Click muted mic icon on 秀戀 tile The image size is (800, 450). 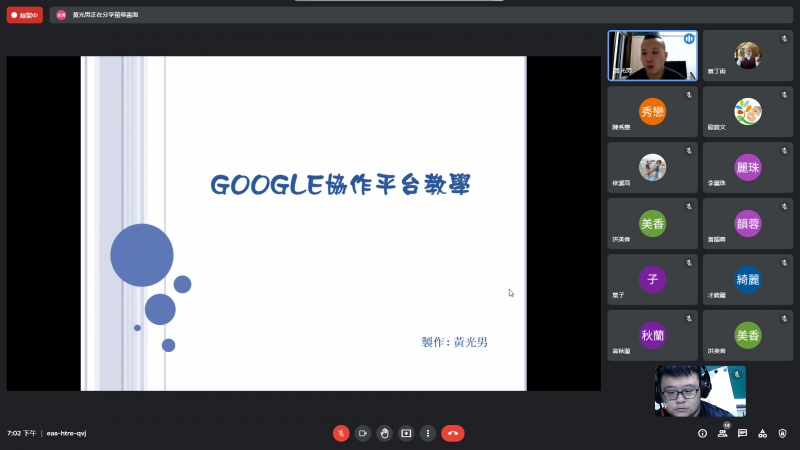tap(689, 95)
